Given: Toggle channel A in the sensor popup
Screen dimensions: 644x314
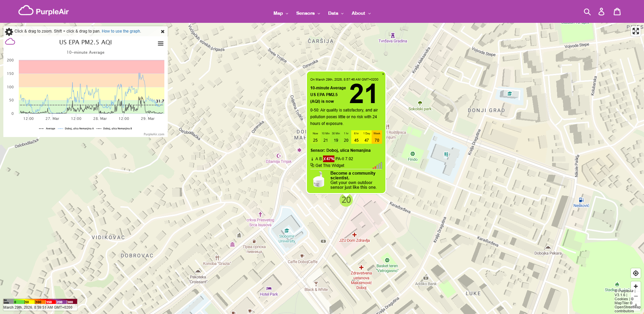Looking at the screenshot, I should (x=316, y=159).
